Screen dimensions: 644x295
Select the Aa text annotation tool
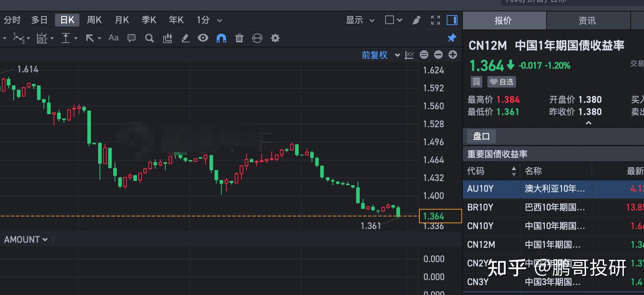click(114, 38)
